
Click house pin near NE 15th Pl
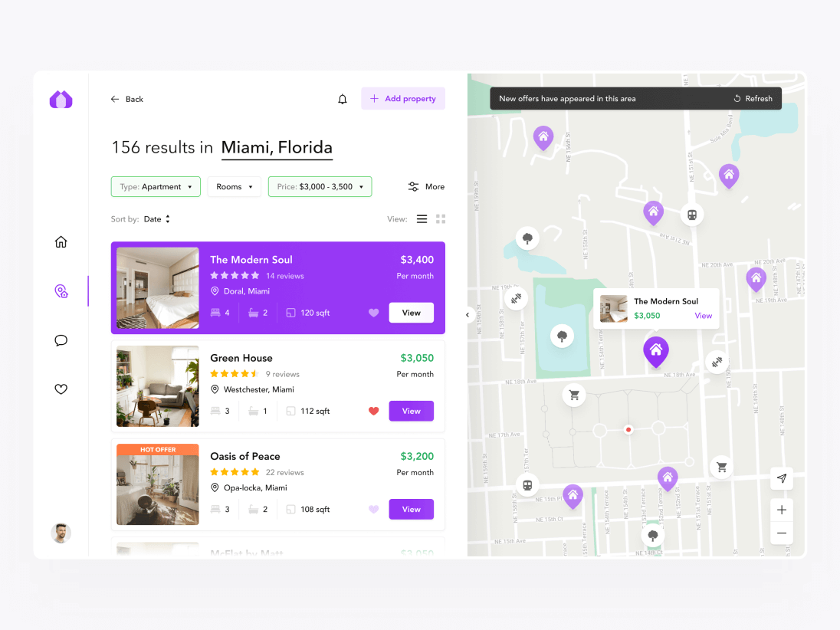(x=573, y=496)
